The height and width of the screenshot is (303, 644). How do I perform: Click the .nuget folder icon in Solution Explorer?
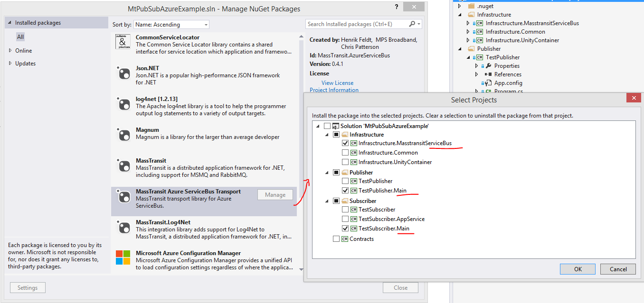tap(471, 6)
